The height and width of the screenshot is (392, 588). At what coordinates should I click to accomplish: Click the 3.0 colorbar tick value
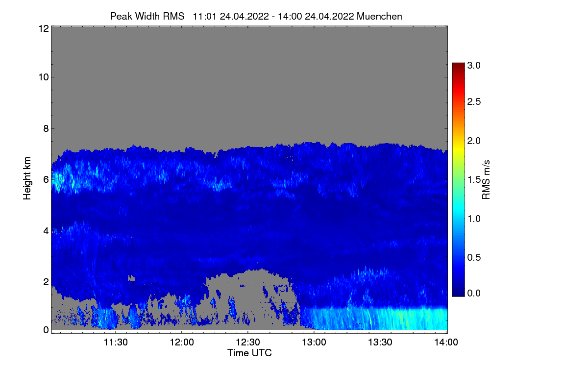coord(474,65)
